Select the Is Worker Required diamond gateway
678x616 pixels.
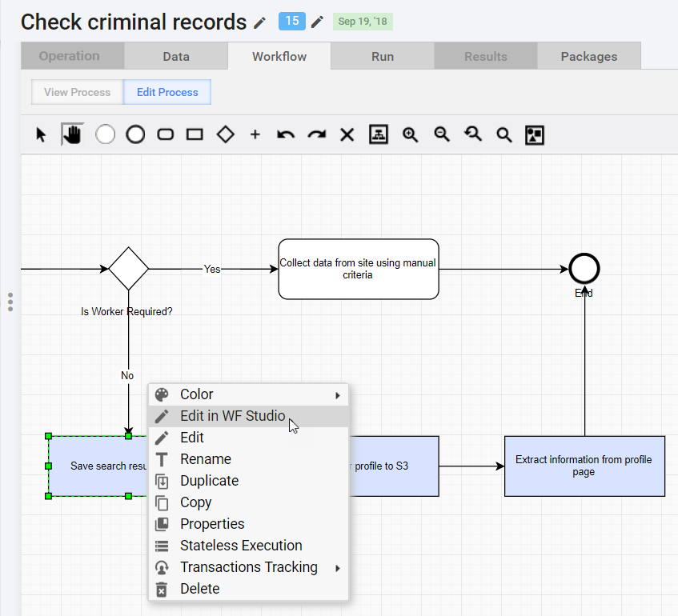[x=128, y=269]
